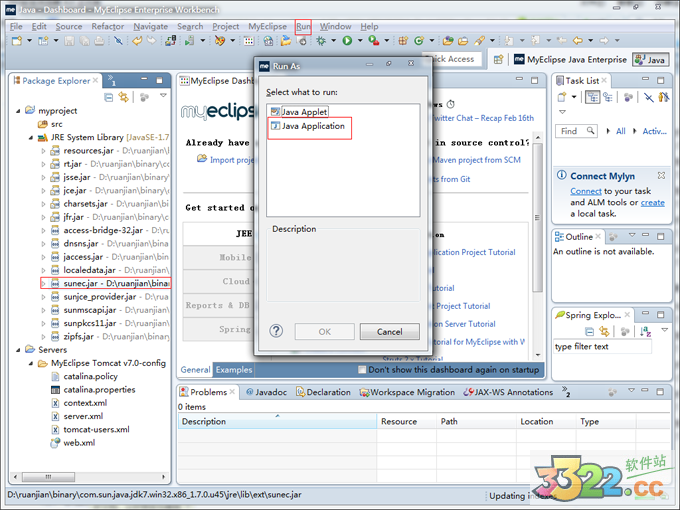Viewport: 680px width, 510px height.
Task: Click the green Run button icon
Action: pos(347,41)
